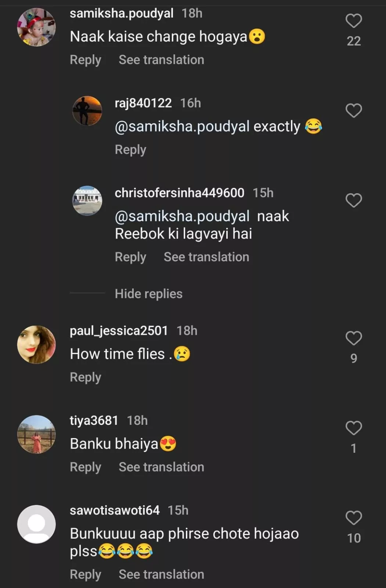Open samiksha.poudyal's profile picture
Screen dimensions: 386x588
36,27
